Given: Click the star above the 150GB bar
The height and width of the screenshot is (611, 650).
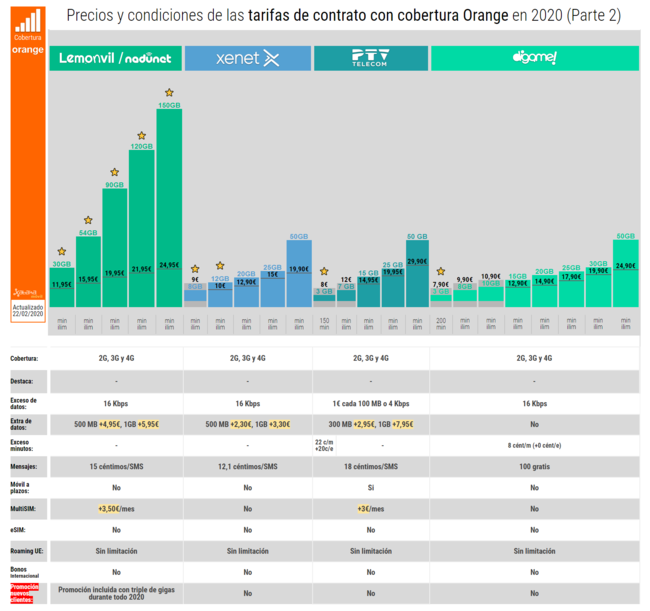Looking at the screenshot, I should coord(168,93).
